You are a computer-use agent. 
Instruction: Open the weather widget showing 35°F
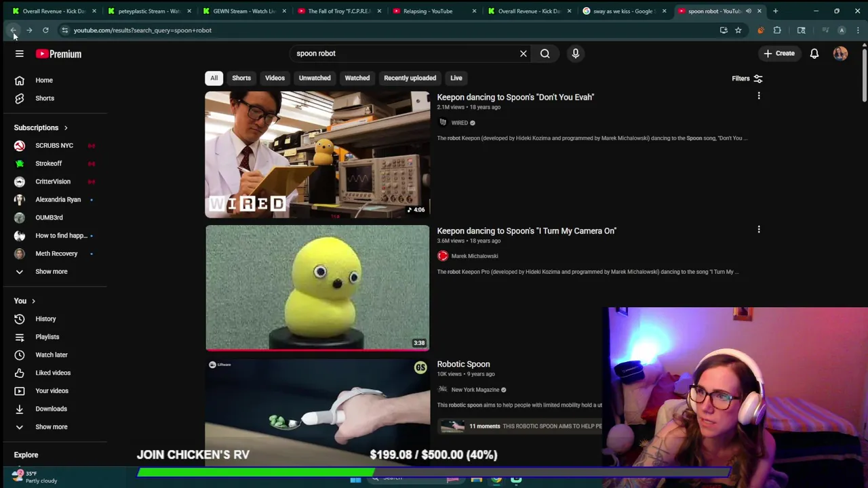pos(35,476)
